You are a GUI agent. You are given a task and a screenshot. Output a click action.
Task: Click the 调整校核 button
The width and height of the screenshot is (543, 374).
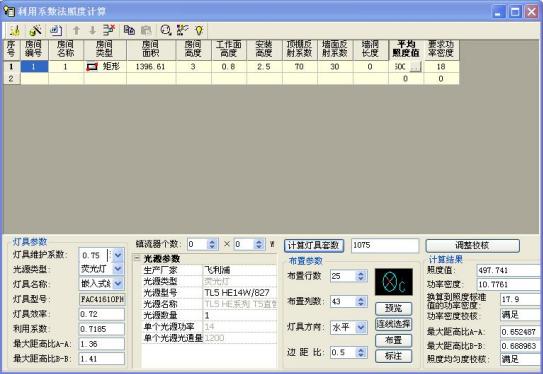(472, 246)
